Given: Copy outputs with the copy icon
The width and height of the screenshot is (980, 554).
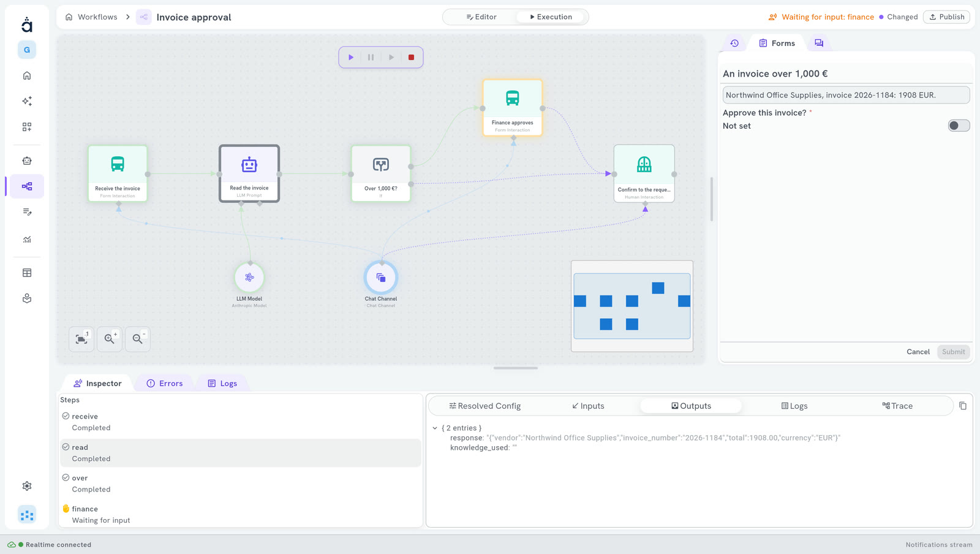Looking at the screenshot, I should pyautogui.click(x=963, y=406).
